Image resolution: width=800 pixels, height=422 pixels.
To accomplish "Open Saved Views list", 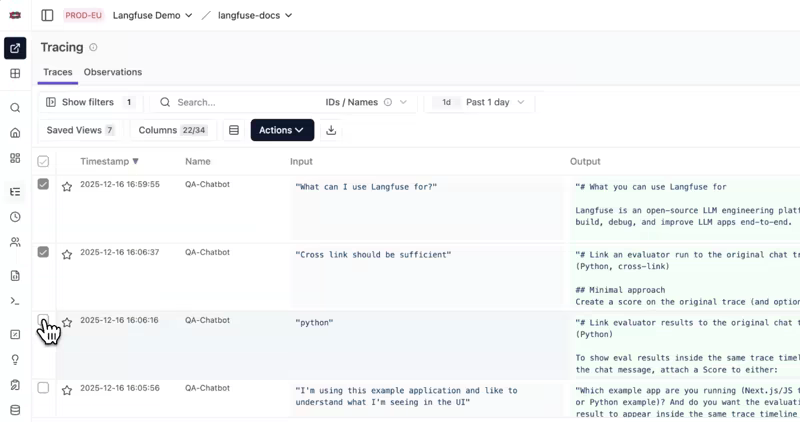I will pos(80,130).
